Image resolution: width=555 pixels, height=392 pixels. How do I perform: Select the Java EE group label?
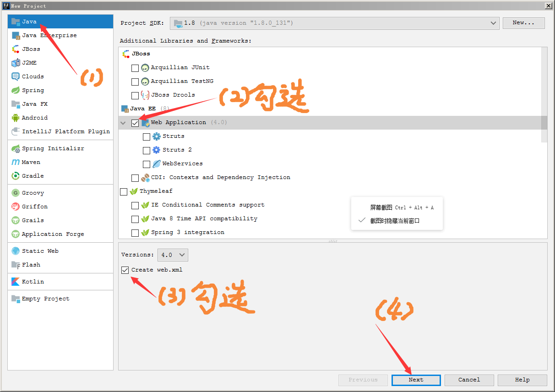click(143, 109)
